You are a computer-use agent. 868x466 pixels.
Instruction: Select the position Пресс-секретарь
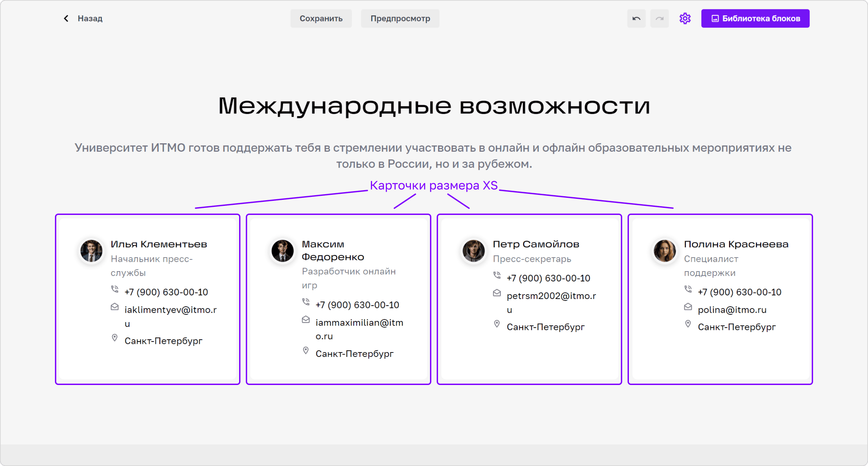pos(532,259)
